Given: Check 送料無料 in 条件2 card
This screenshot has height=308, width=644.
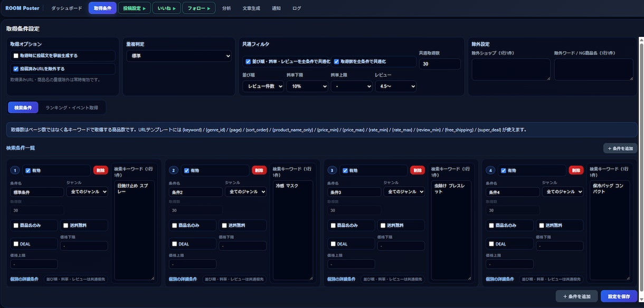Looking at the screenshot, I should click(225, 226).
